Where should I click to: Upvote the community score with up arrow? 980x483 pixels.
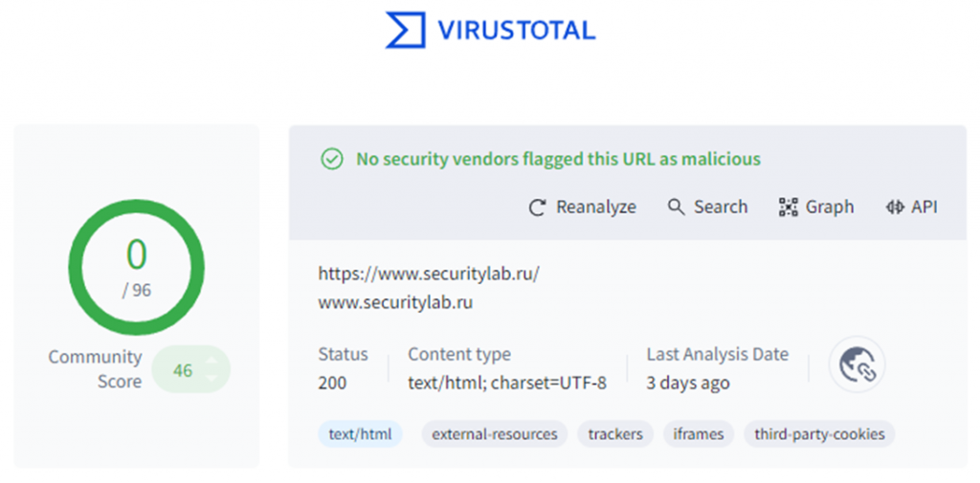(212, 360)
